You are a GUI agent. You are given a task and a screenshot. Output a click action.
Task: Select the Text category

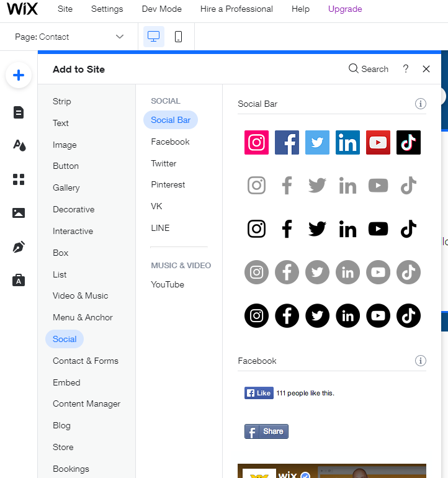pyautogui.click(x=61, y=123)
